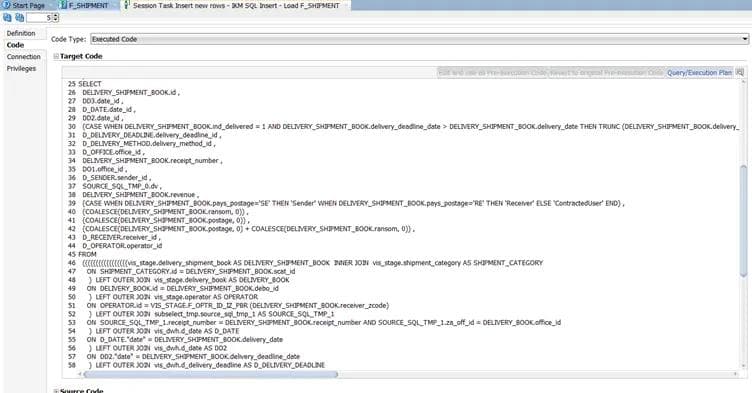Click ON SHIPMENT_CATEGORY.id line 47
The image size is (752, 393).
(x=191, y=272)
